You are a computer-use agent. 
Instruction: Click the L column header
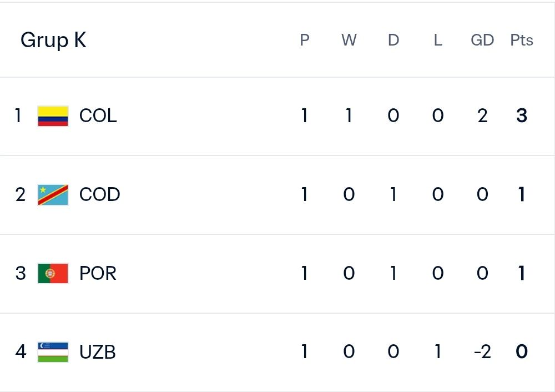pyautogui.click(x=438, y=40)
